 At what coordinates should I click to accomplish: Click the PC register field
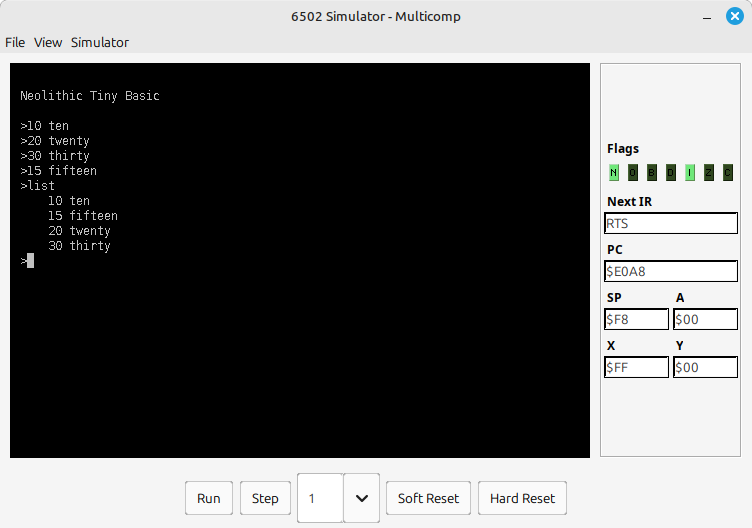coord(671,271)
